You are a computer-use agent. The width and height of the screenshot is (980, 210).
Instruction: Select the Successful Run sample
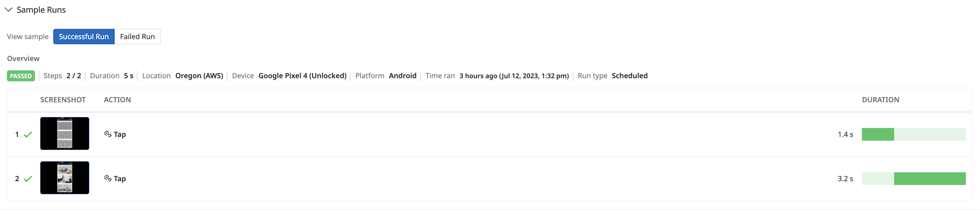(x=84, y=36)
